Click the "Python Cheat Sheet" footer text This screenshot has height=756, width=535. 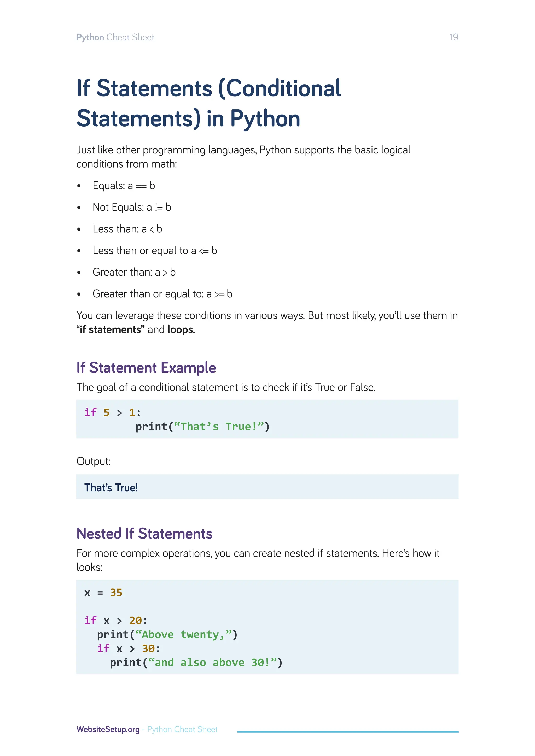[x=182, y=729]
